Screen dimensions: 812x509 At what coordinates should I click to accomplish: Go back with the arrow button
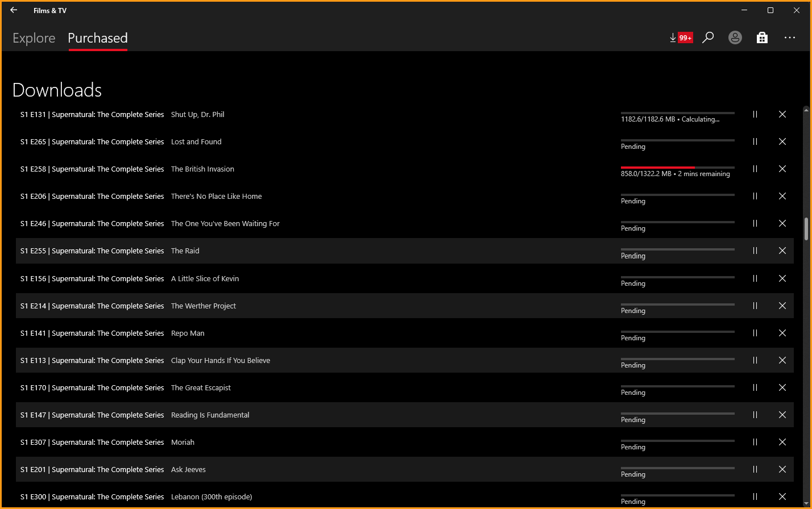point(14,10)
